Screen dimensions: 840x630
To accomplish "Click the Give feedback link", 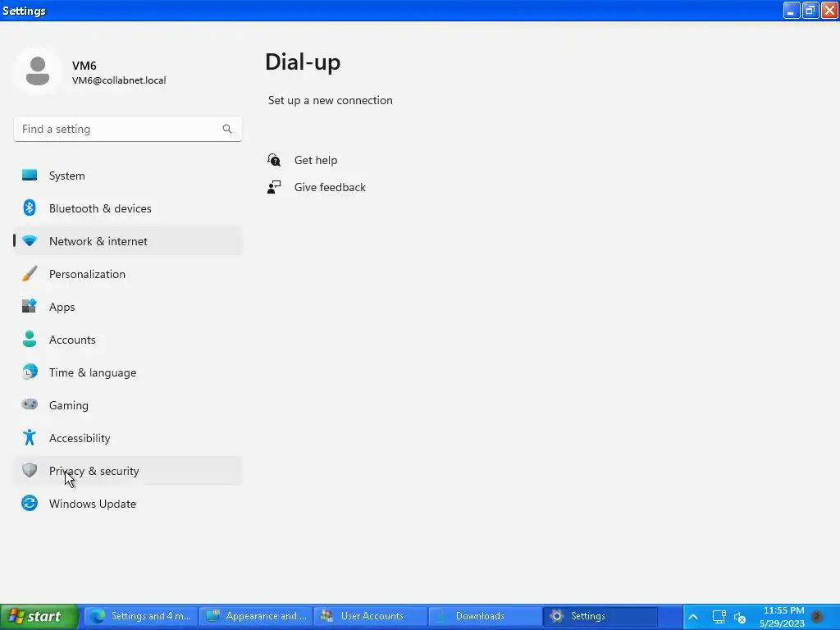I will [330, 187].
